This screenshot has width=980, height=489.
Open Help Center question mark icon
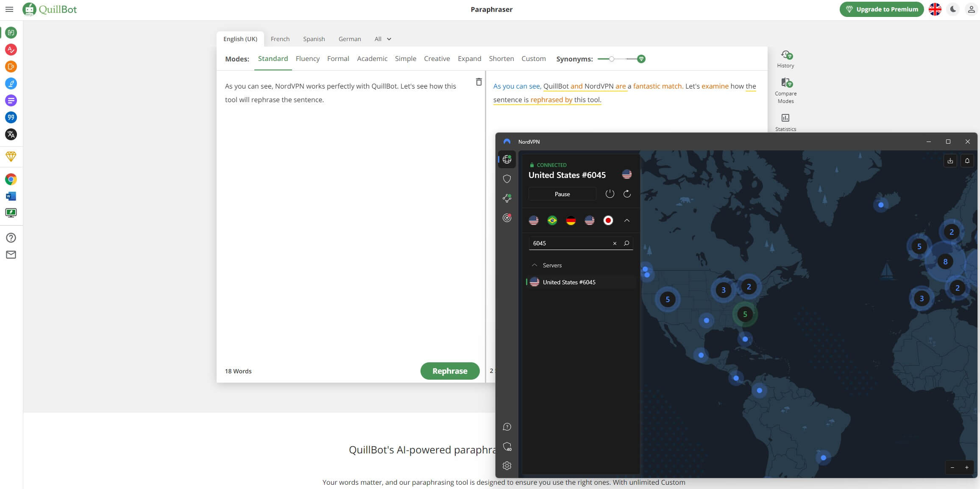tap(11, 238)
